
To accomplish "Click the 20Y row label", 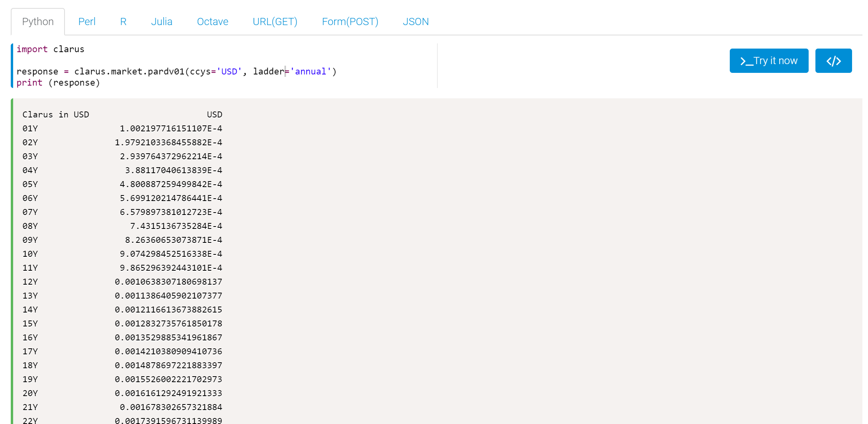I will pyautogui.click(x=30, y=393).
